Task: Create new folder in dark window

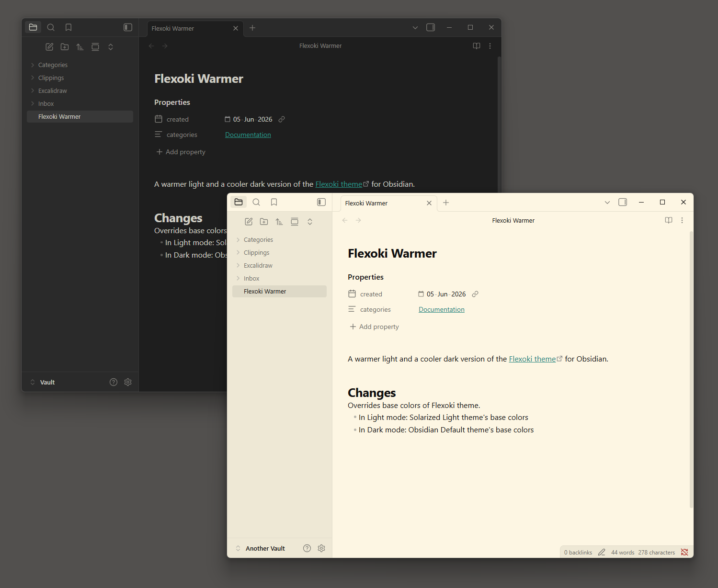Action: click(65, 47)
